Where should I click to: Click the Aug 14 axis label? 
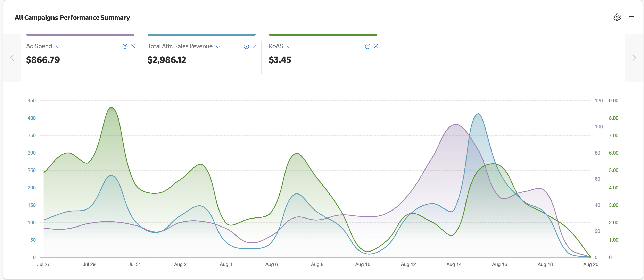[x=454, y=264]
